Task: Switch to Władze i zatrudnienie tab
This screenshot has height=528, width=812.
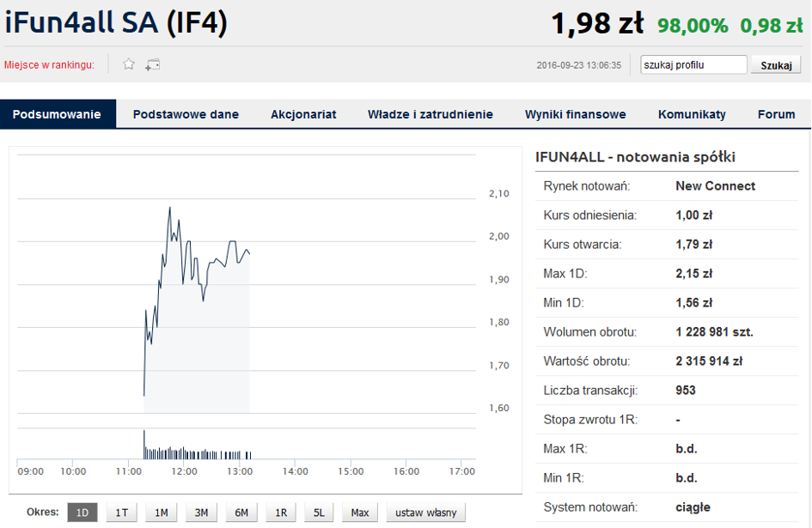Action: (x=430, y=114)
